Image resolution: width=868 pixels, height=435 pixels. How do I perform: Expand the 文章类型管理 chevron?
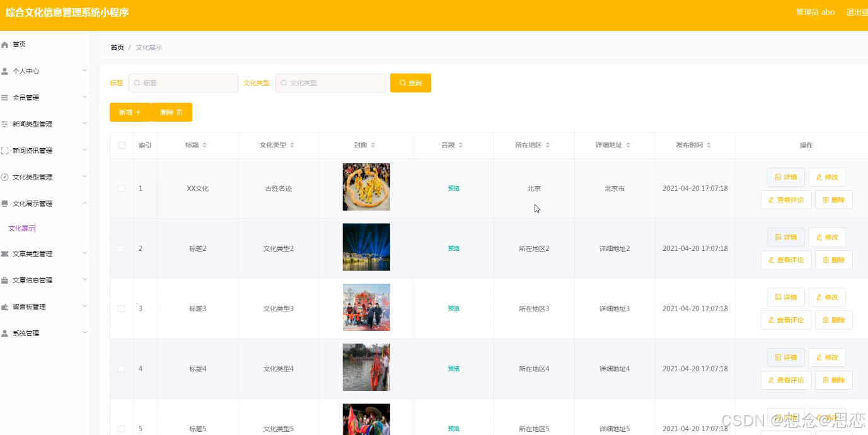84,253
